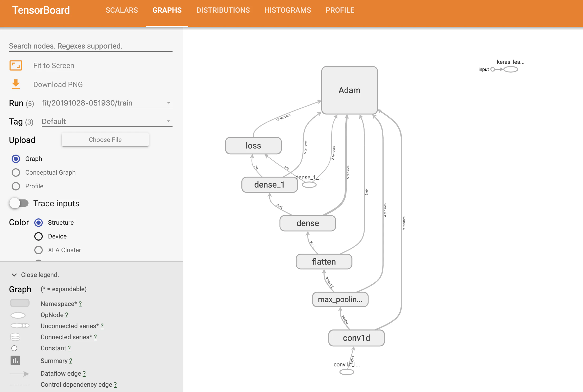Viewport: 583px width, 392px height.
Task: Click the Connected series legend icon
Action: [x=15, y=337]
